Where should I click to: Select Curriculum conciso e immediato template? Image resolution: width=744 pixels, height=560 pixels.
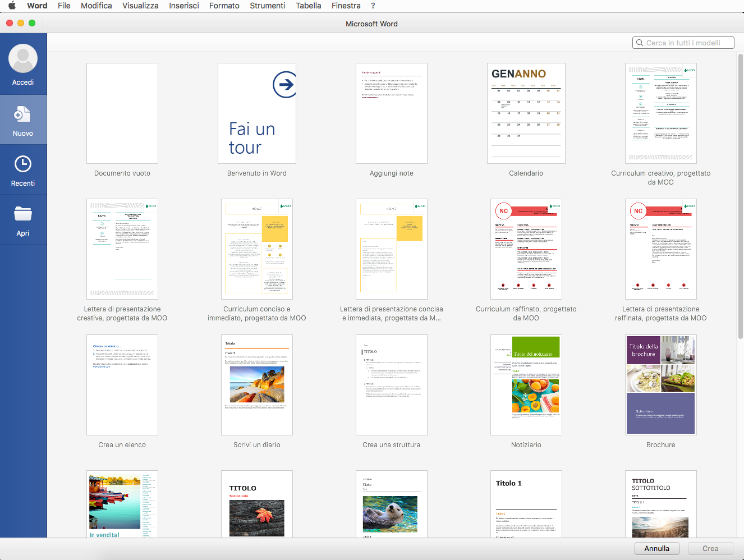(257, 249)
